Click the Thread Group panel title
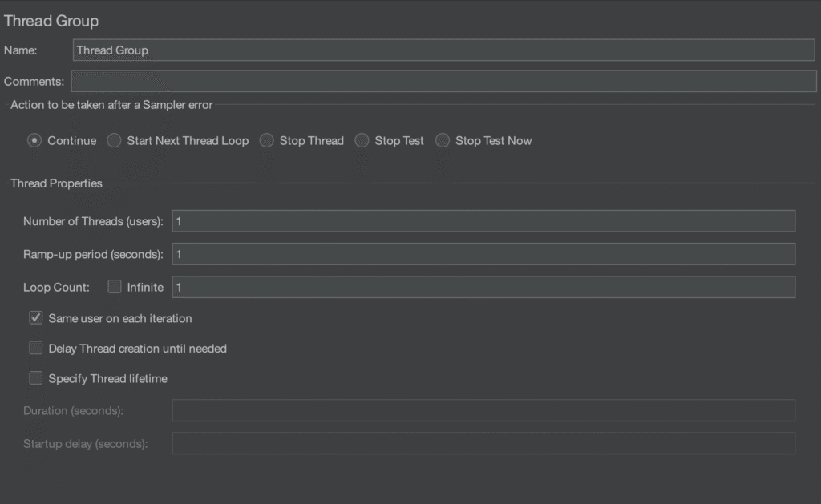The height and width of the screenshot is (504, 821). coord(51,21)
